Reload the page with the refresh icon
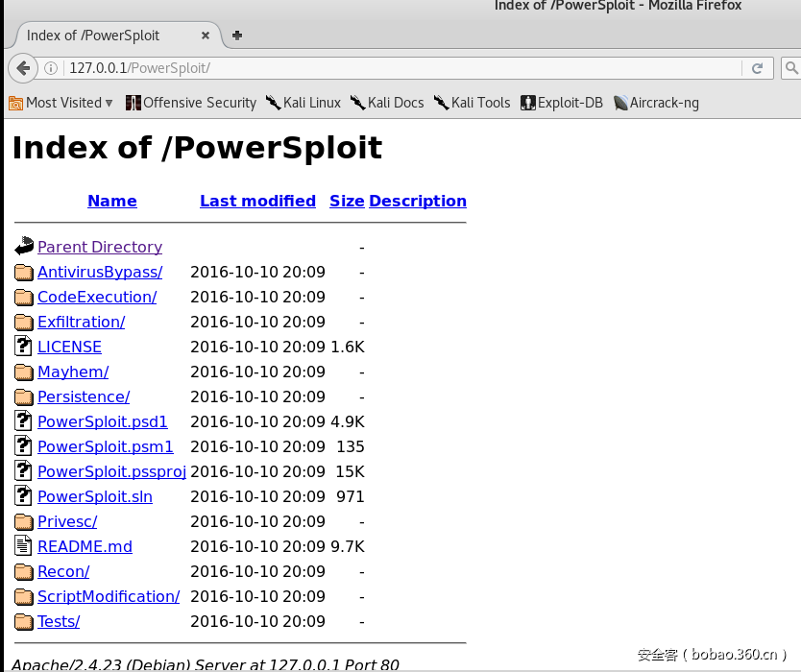 pos(757,68)
